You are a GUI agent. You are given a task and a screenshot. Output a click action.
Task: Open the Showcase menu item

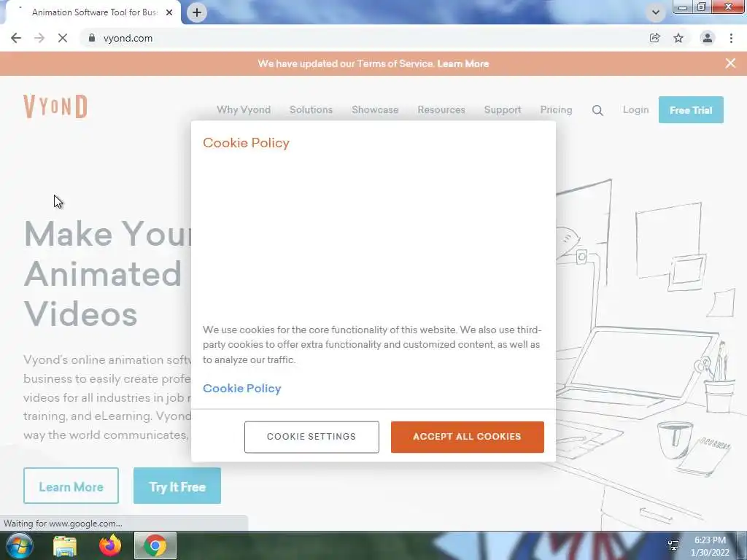click(375, 109)
